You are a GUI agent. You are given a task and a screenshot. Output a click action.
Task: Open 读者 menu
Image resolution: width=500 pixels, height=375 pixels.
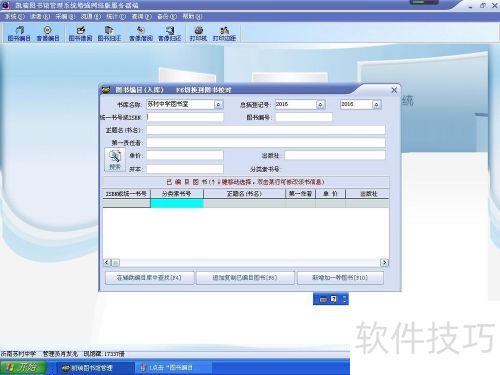pyautogui.click(x=39, y=16)
